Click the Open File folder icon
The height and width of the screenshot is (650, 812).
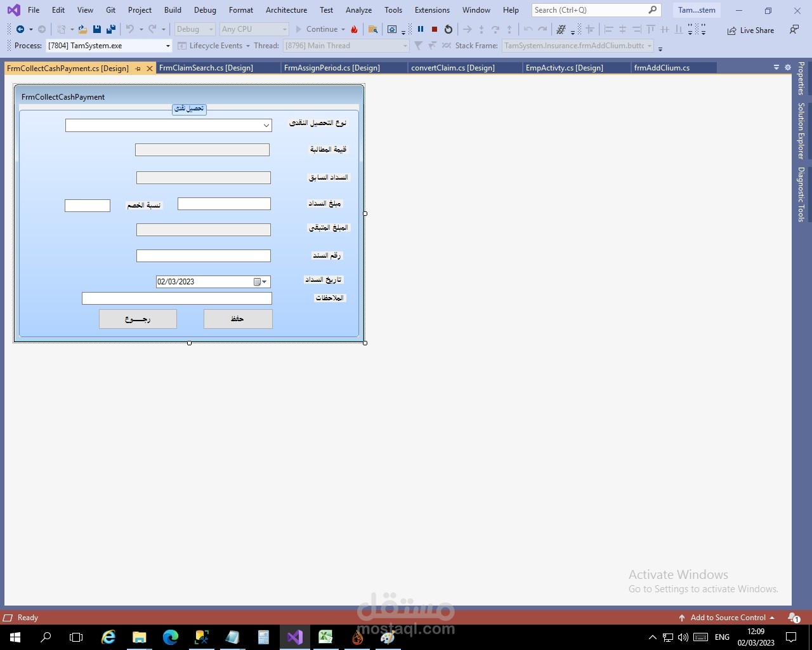click(82, 29)
